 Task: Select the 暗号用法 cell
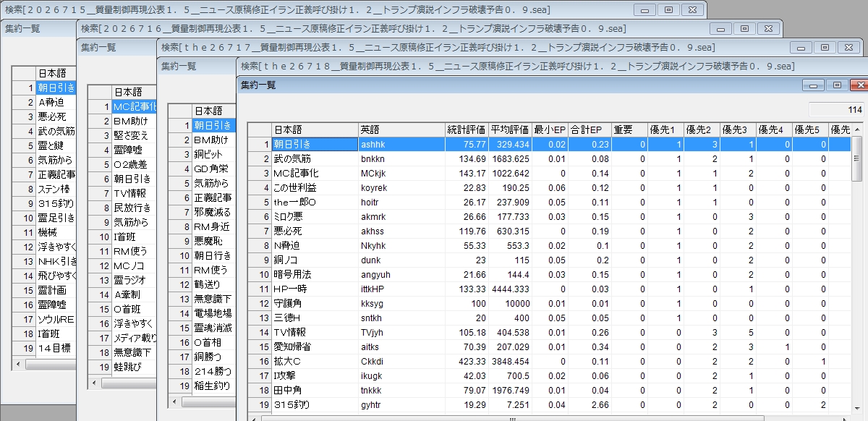[x=315, y=274]
